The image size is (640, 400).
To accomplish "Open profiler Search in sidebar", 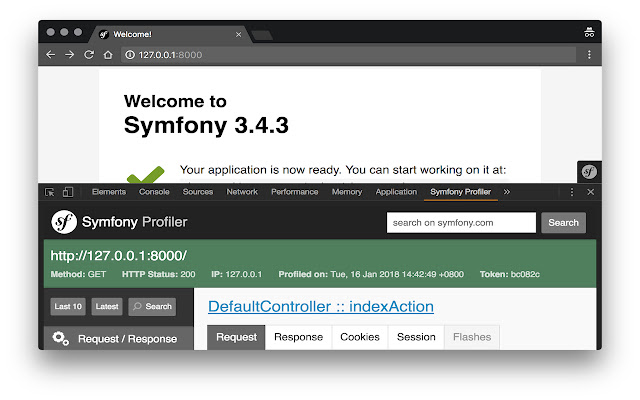I will pyautogui.click(x=152, y=307).
